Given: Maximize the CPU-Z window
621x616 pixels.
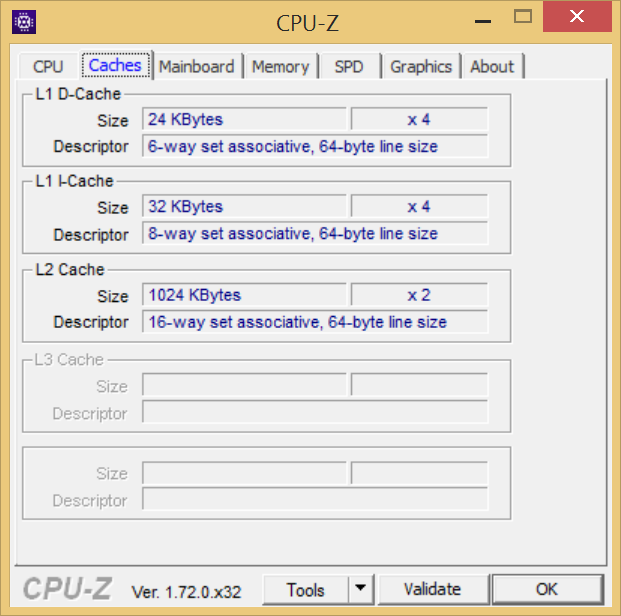Looking at the screenshot, I should pos(523,17).
